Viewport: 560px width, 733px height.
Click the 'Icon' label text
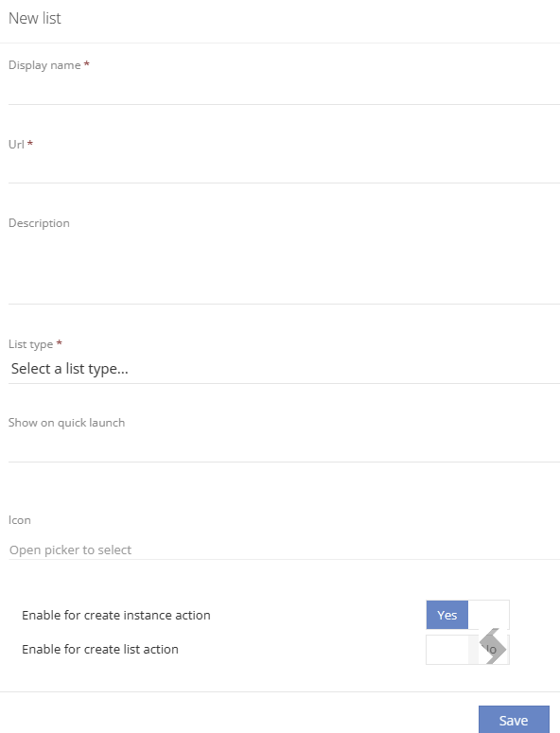tap(20, 520)
